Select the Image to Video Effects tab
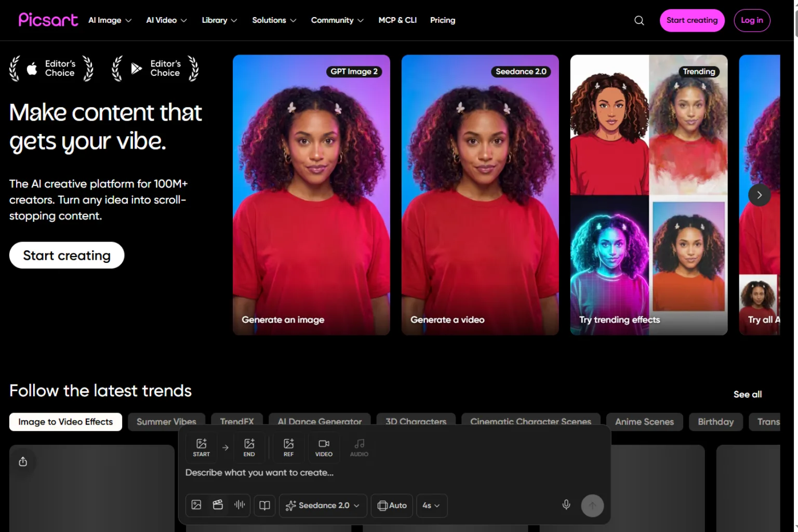Image resolution: width=798 pixels, height=532 pixels. (65, 422)
